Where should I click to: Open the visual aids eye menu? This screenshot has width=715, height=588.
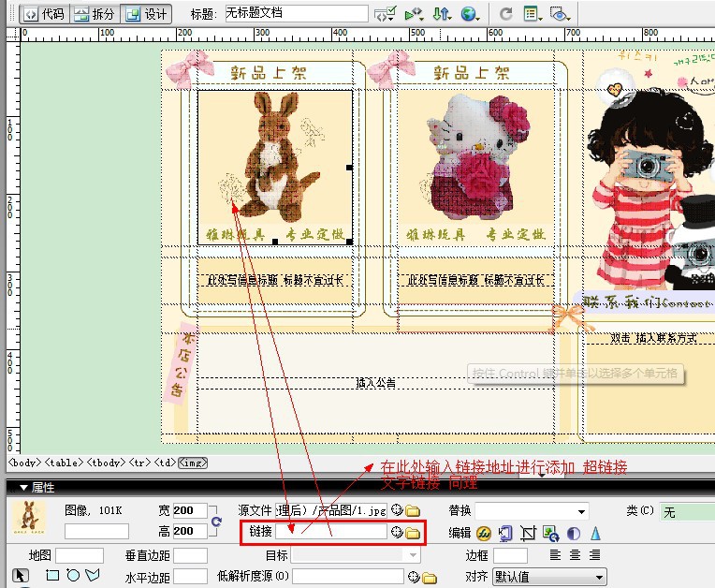[x=560, y=14]
